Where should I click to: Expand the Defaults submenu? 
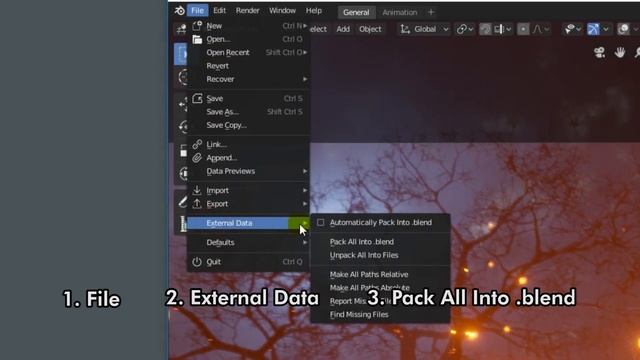coord(248,242)
